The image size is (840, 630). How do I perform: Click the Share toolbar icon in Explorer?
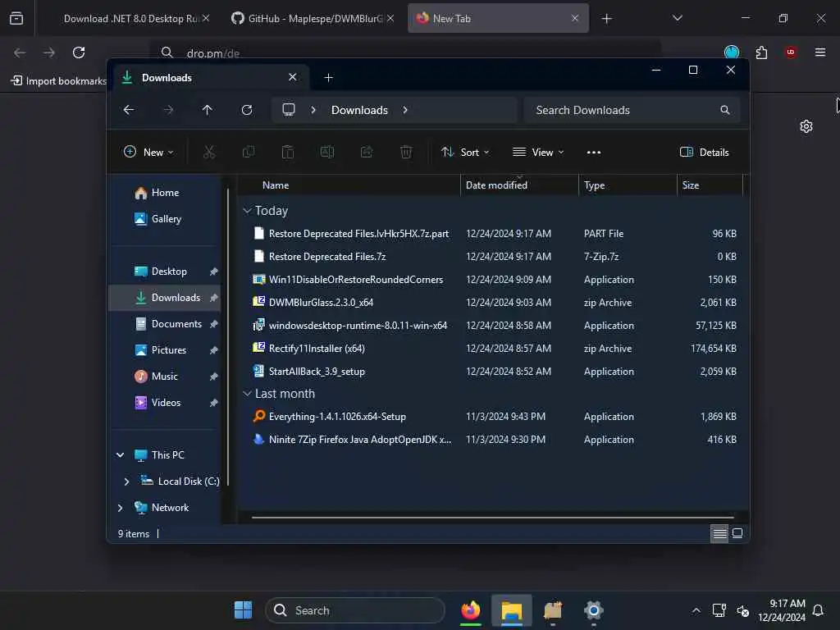pos(367,152)
